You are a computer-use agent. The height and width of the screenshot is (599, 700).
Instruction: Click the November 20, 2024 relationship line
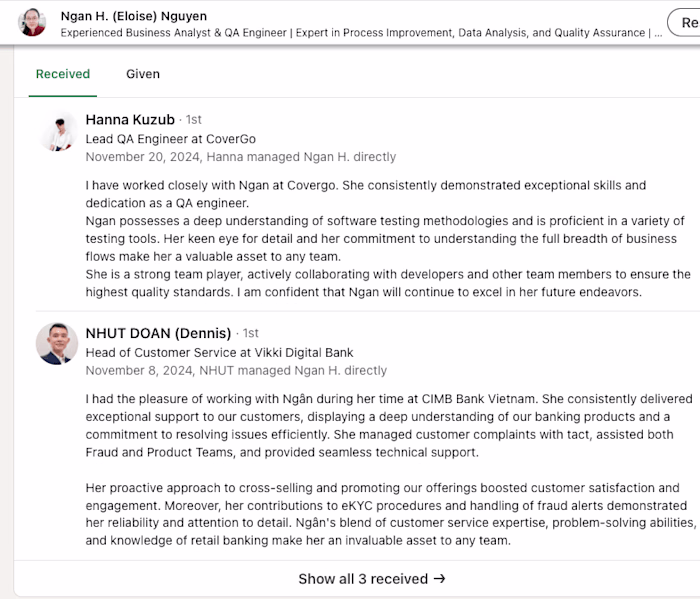[x=241, y=157]
